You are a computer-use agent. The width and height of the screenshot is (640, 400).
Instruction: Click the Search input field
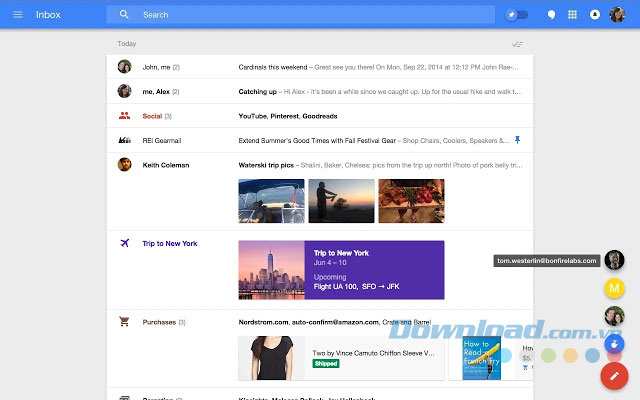pos(300,15)
